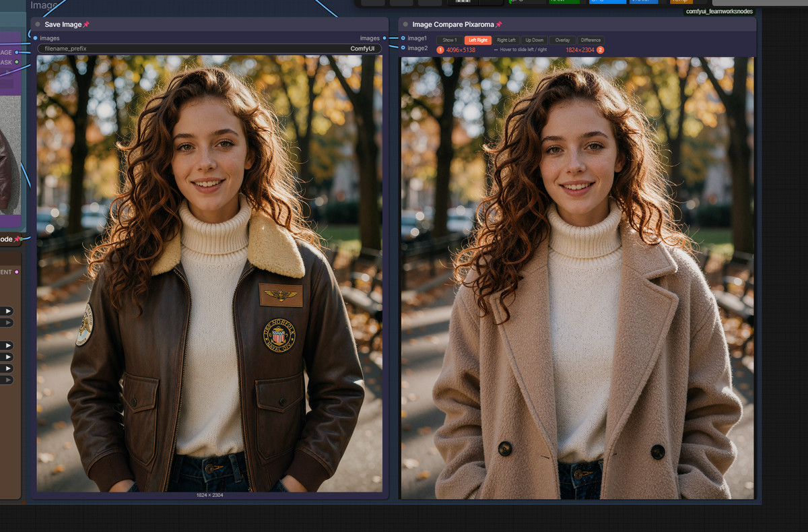The width and height of the screenshot is (808, 532).
Task: Switch to Right Left compare mode
Action: point(506,40)
